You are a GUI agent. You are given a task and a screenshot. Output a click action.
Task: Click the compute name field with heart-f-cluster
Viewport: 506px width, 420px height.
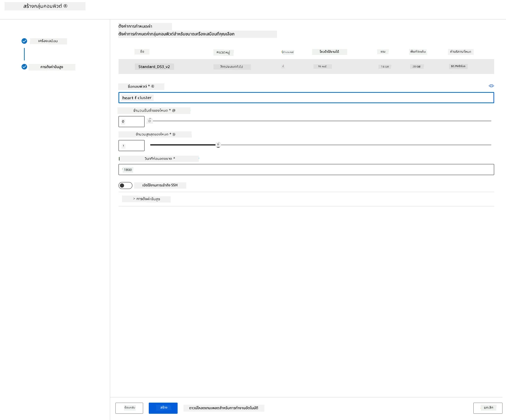click(x=306, y=98)
